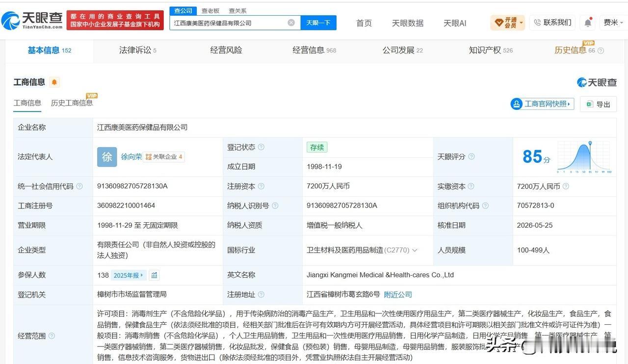Click the 100-499人 staff size value

click(533, 250)
